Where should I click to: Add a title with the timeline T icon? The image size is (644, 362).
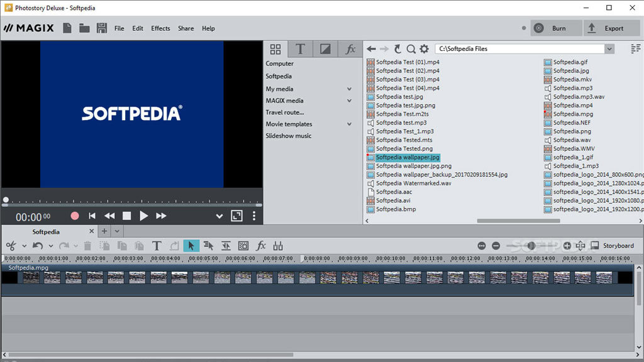click(157, 246)
